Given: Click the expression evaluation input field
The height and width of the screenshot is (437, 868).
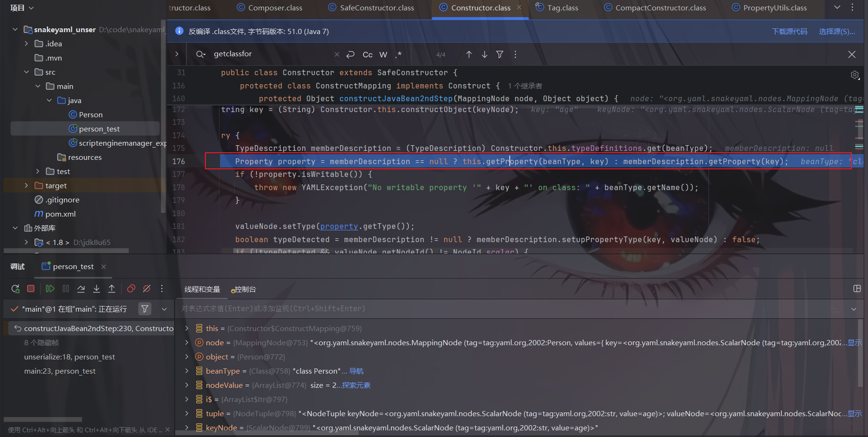Looking at the screenshot, I should [x=504, y=309].
